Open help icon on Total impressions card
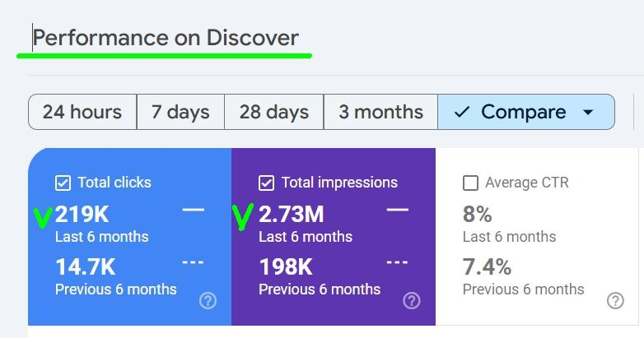The width and height of the screenshot is (644, 338). point(412,301)
